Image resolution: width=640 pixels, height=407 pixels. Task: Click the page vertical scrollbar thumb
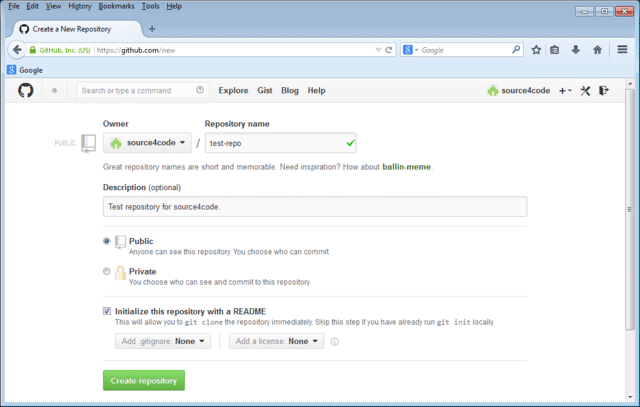point(630,209)
